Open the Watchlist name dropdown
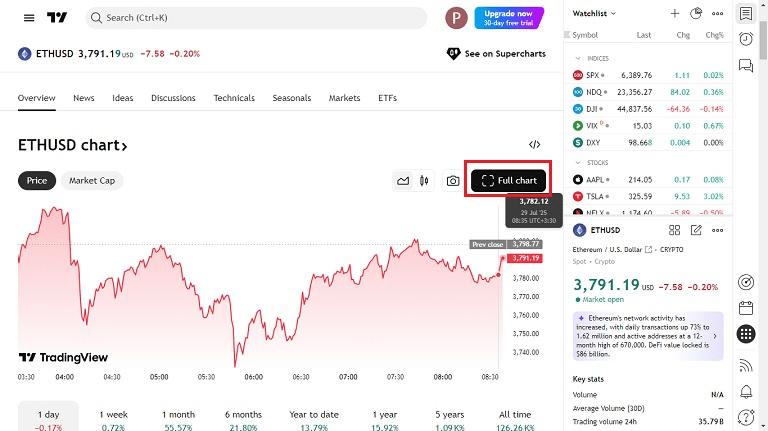The width and height of the screenshot is (768, 431). 594,13
